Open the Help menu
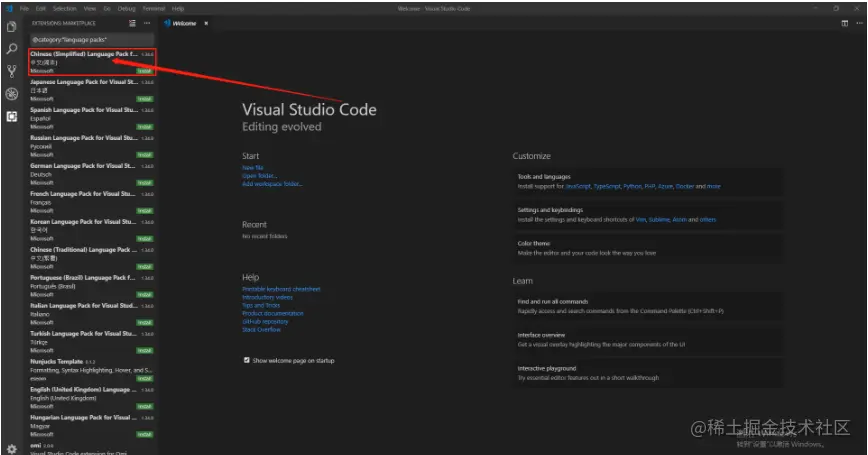Screen dimensions: 868x455 [x=178, y=8]
